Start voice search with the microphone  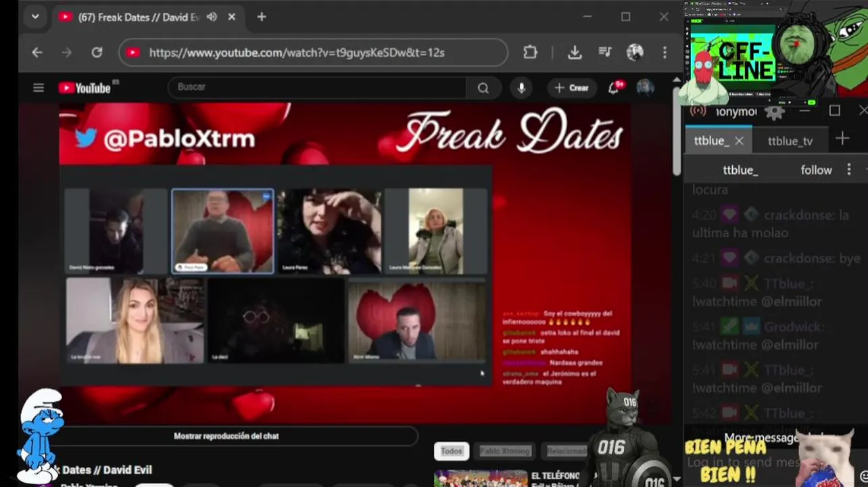521,88
